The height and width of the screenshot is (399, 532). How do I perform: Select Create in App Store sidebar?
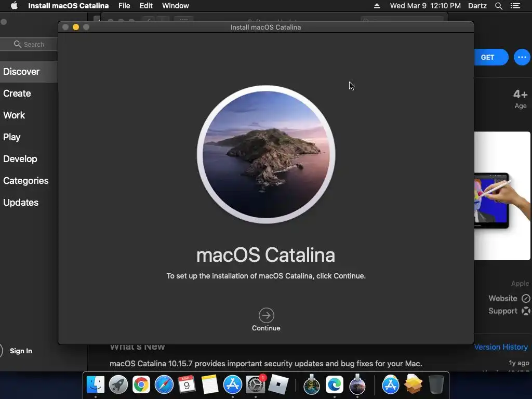(17, 94)
